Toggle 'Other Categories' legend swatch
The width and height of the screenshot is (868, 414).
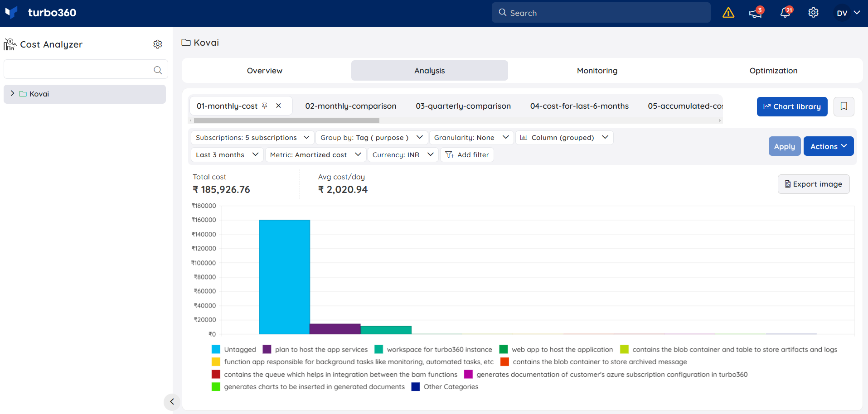[416, 386]
